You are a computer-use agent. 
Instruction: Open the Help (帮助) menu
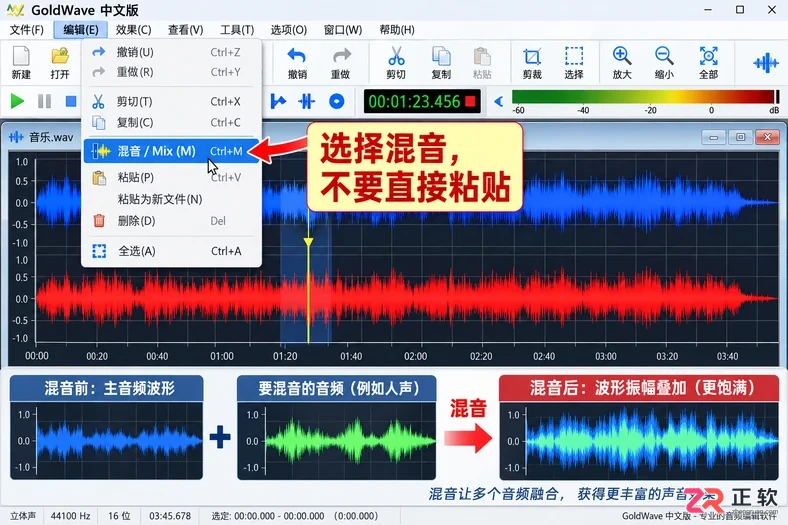tap(397, 30)
